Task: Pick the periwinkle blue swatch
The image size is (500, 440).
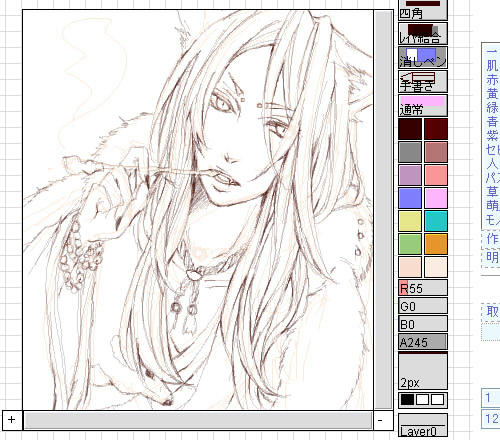Action: [x=410, y=198]
